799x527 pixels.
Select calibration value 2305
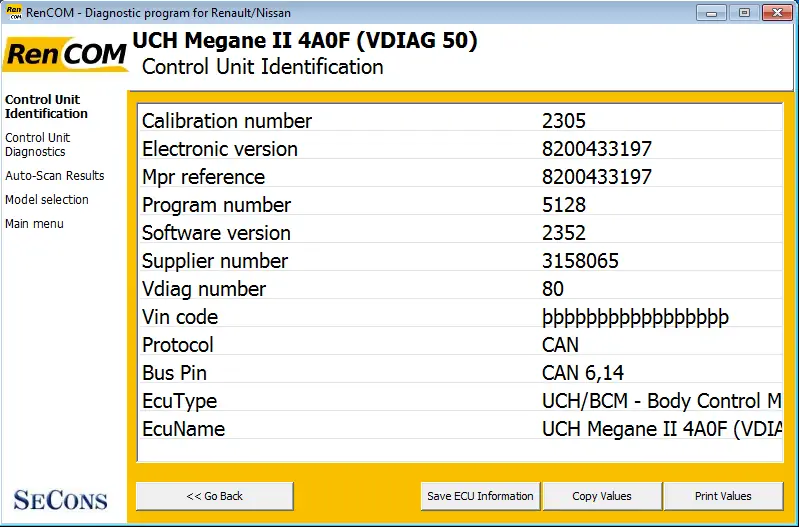click(x=564, y=121)
